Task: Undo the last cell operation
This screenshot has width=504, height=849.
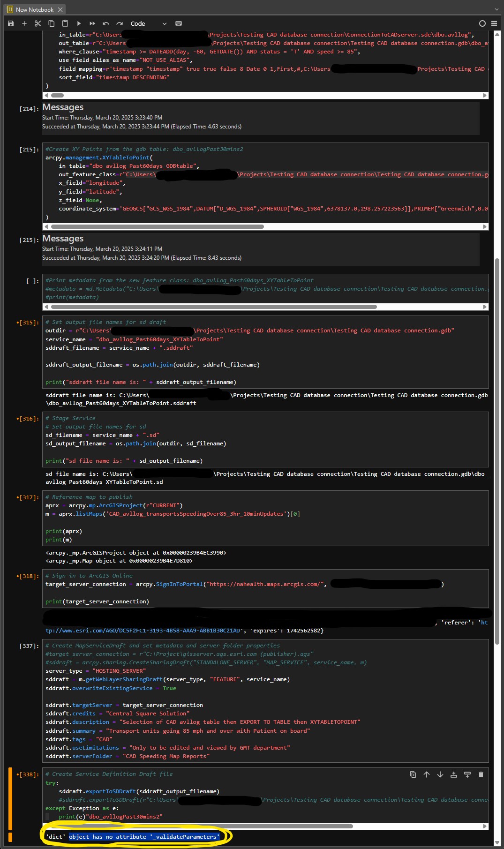Action: click(106, 23)
